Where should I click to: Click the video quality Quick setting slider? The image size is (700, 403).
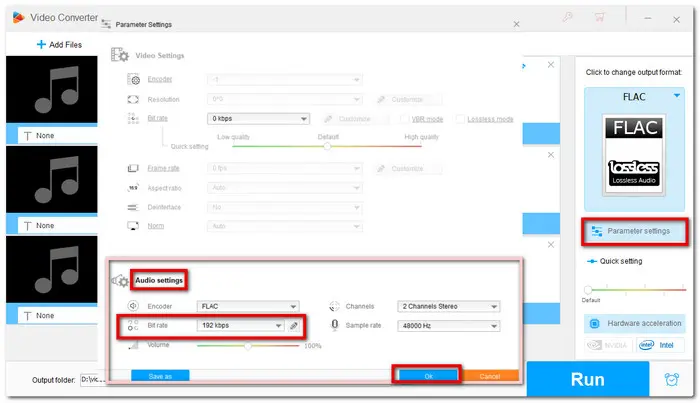pos(327,146)
